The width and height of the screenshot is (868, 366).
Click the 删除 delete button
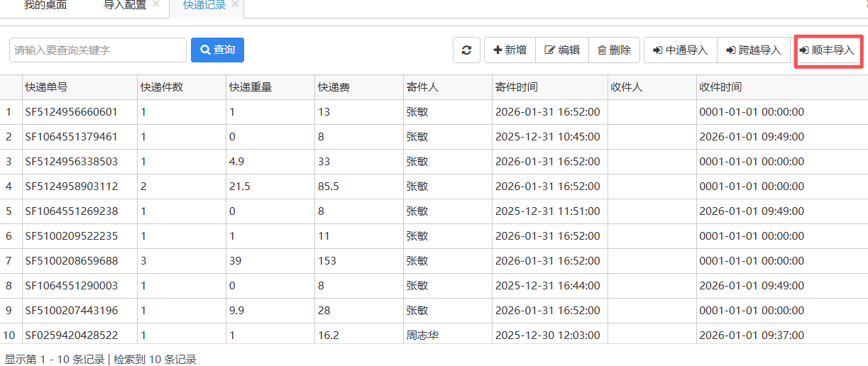pos(615,50)
